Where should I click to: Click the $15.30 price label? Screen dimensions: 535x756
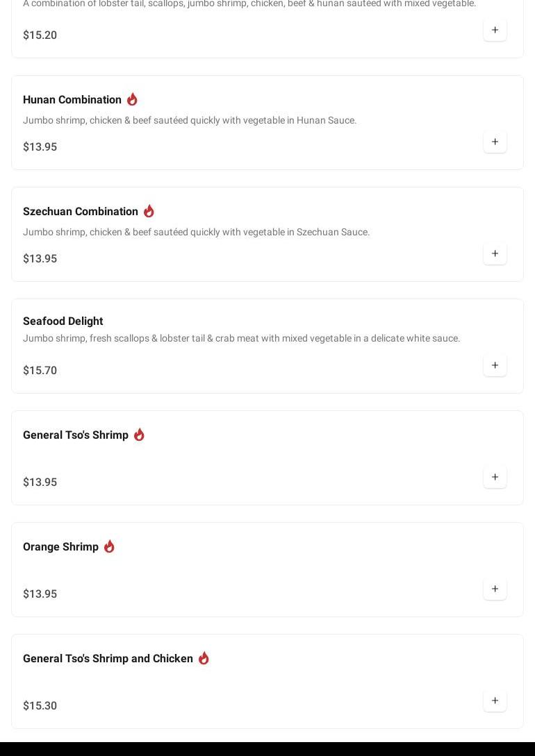coord(40,706)
